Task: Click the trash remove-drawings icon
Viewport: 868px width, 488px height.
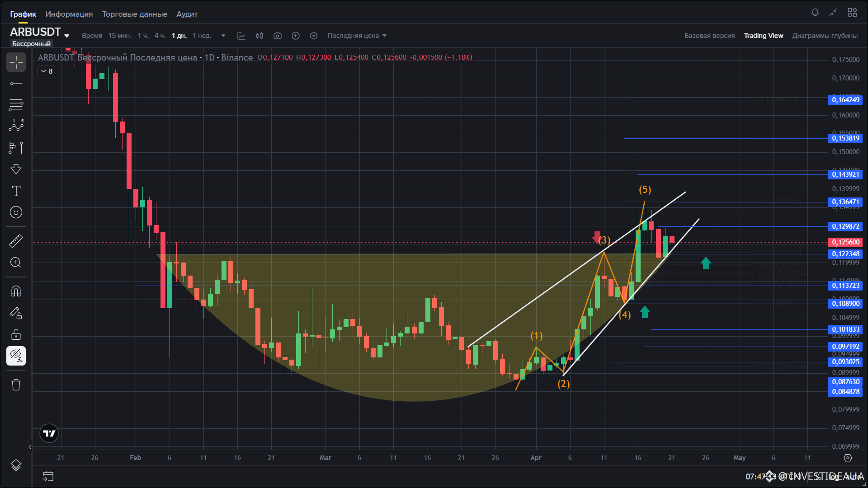Action: tap(16, 385)
